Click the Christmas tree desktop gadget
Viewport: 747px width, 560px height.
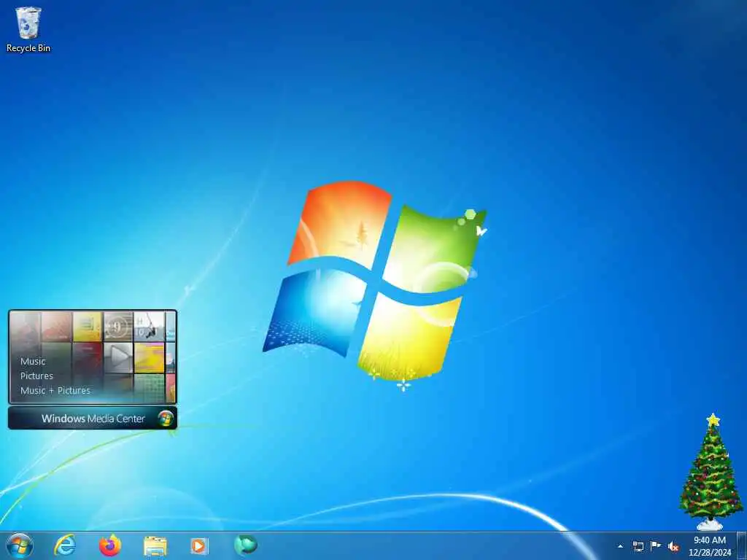711,472
